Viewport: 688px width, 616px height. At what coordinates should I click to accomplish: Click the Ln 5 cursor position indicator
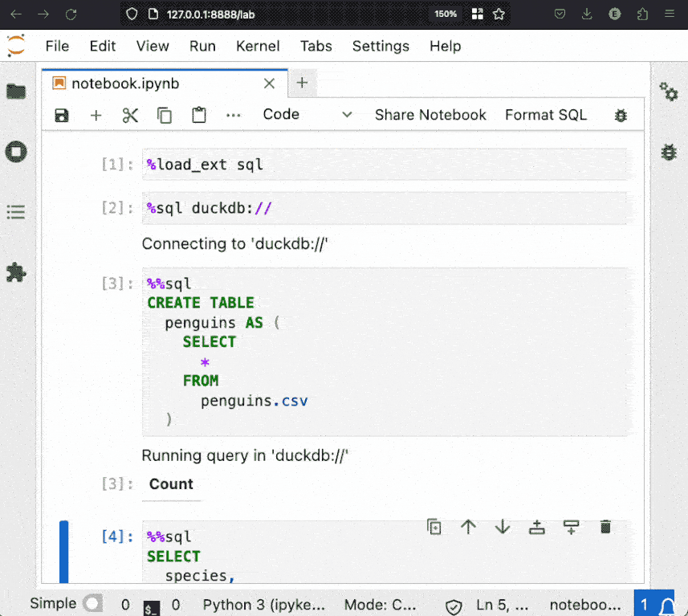click(x=502, y=605)
